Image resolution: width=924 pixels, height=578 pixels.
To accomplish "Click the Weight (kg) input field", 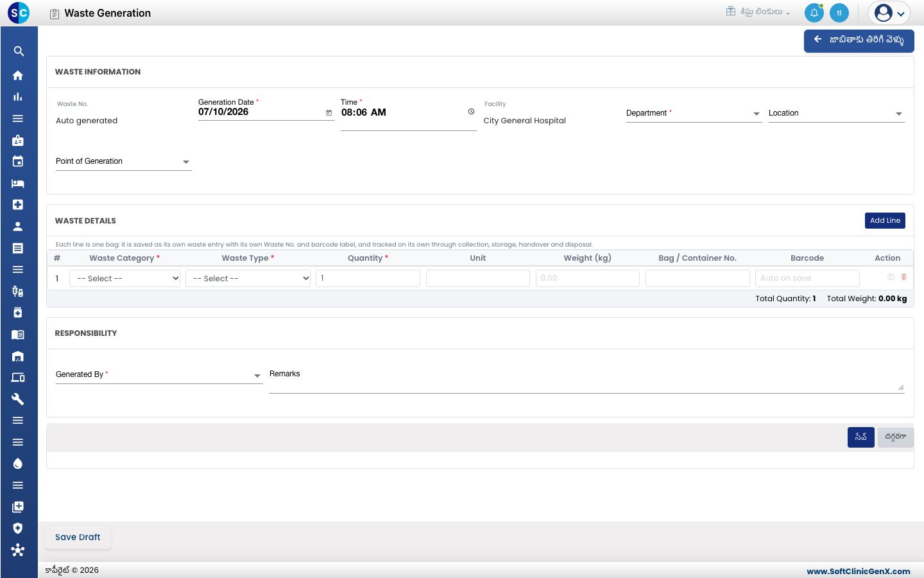I will coord(588,278).
